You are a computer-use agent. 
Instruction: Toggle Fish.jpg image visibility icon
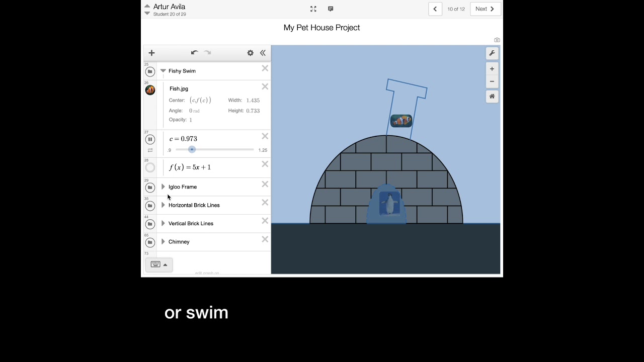pos(150,90)
